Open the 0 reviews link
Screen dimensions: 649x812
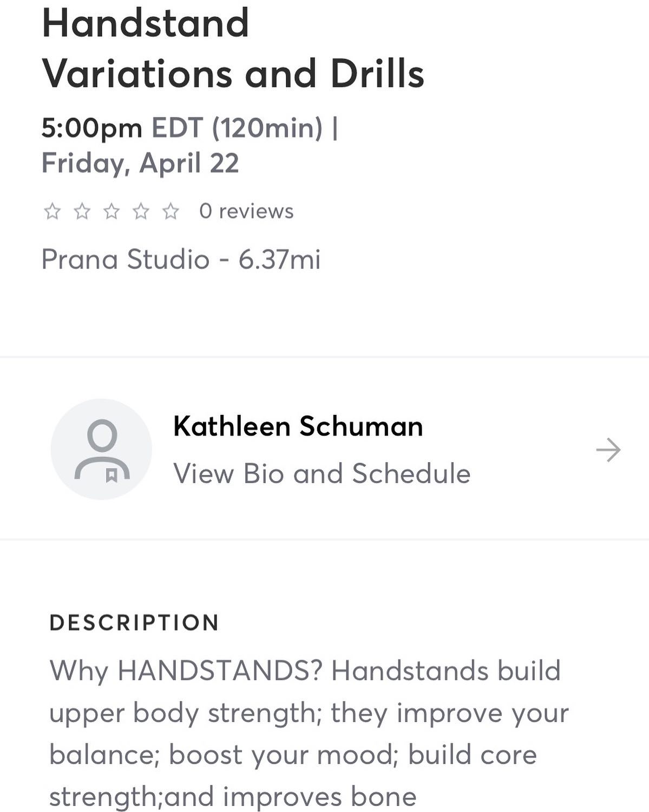point(246,211)
